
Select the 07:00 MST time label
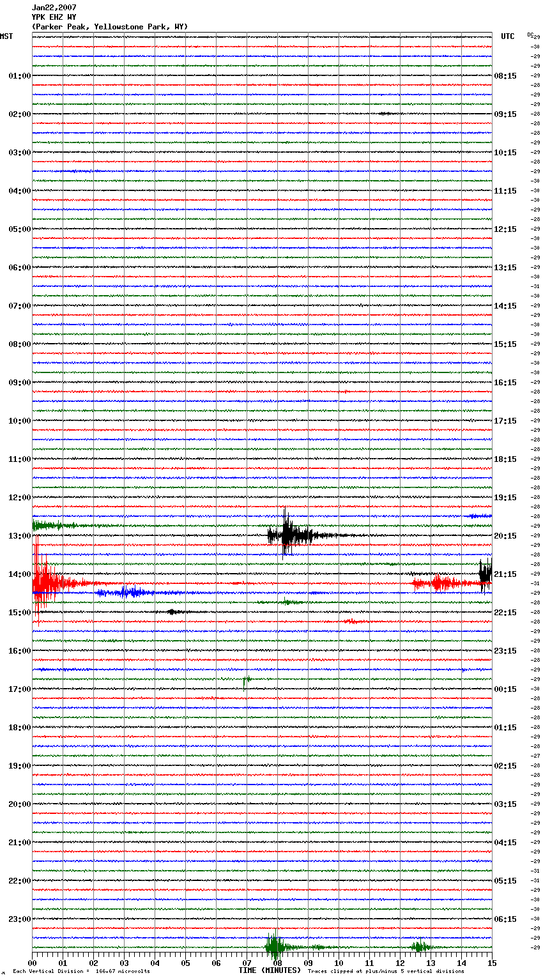click(x=20, y=306)
